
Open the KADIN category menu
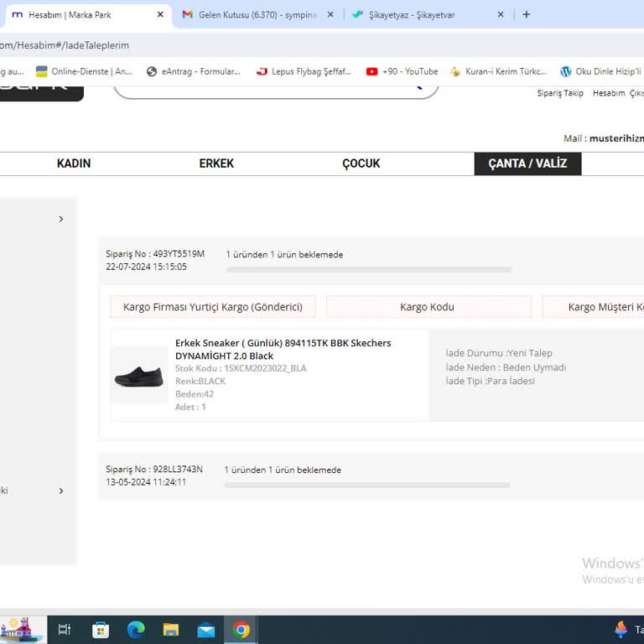[74, 164]
